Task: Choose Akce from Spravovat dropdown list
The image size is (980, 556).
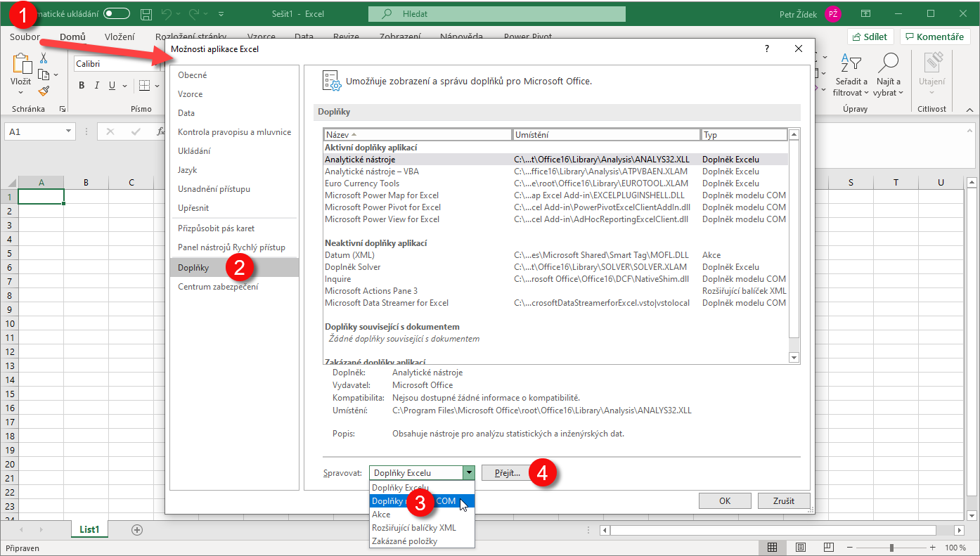Action: coord(422,515)
